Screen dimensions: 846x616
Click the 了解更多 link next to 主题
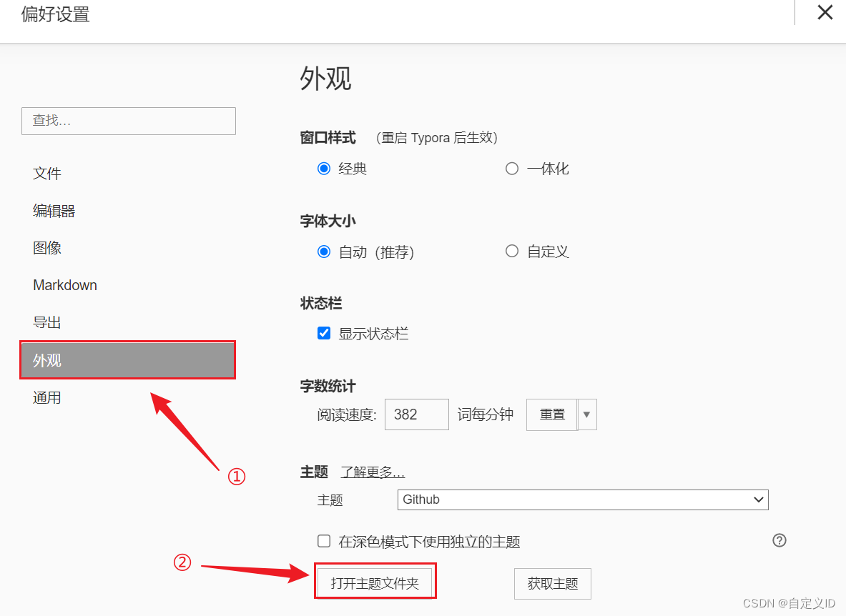(373, 472)
